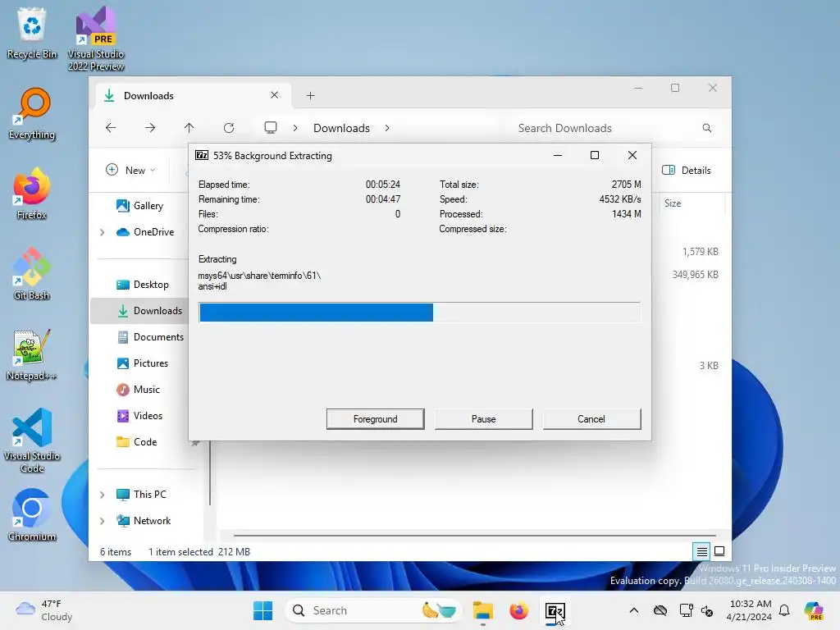The height and width of the screenshot is (630, 840).
Task: Click the network tray icon
Action: point(686,610)
